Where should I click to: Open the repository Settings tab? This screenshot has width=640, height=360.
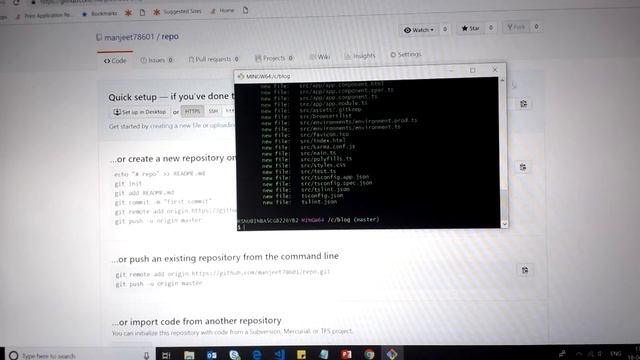tap(405, 54)
